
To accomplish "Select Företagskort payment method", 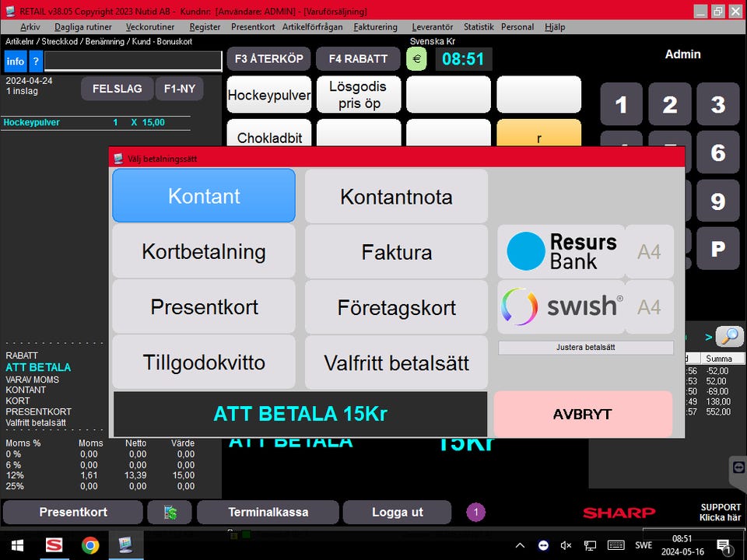I will coord(396,307).
